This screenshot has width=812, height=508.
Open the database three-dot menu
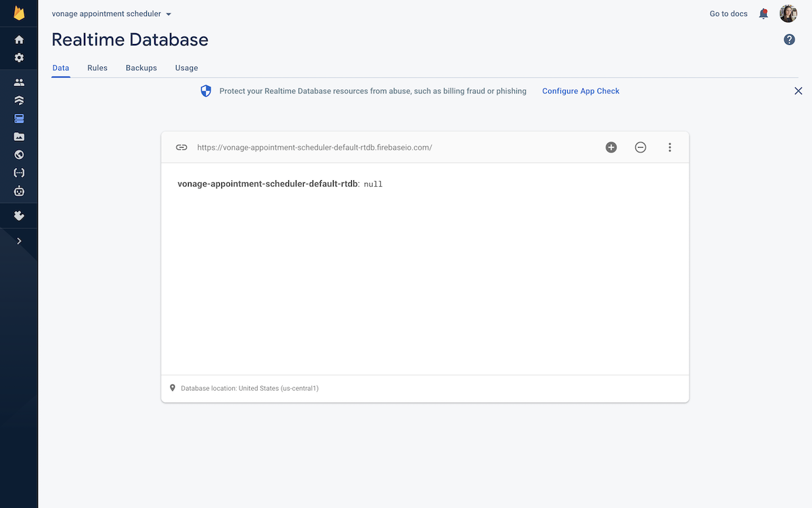click(670, 147)
